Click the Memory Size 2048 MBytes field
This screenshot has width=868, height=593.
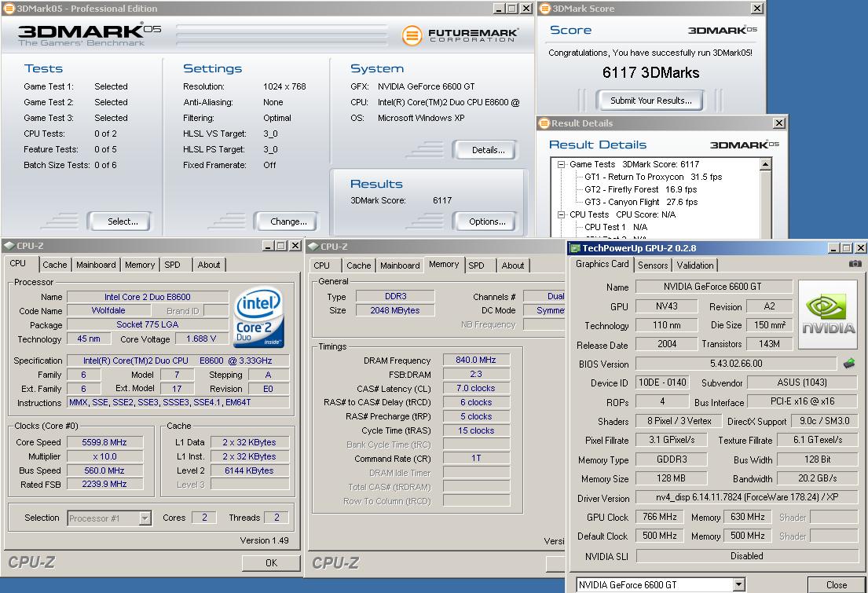click(394, 310)
